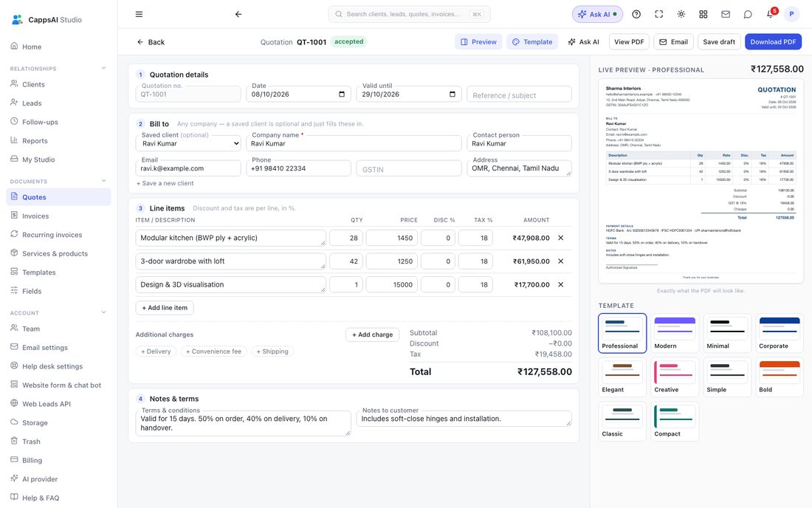The width and height of the screenshot is (812, 508).
Task: Click Add line item button
Action: (x=165, y=308)
